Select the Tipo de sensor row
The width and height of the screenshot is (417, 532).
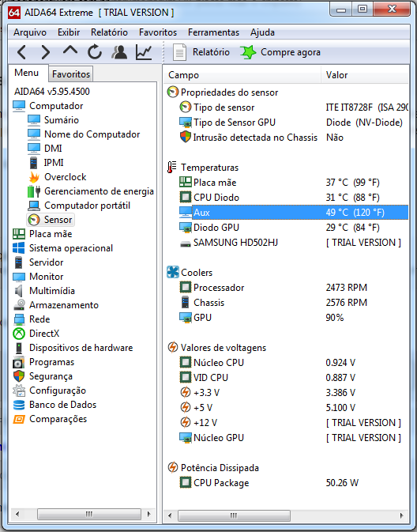293,108
